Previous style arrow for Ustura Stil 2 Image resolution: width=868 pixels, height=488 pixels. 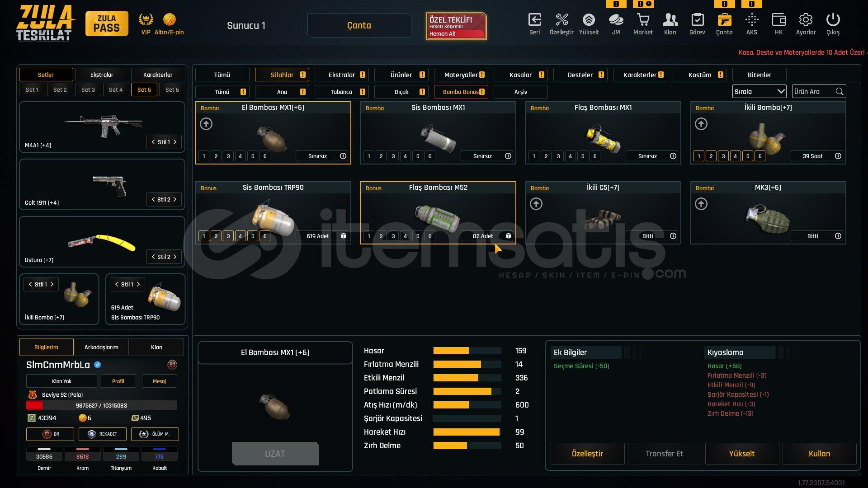(x=153, y=257)
